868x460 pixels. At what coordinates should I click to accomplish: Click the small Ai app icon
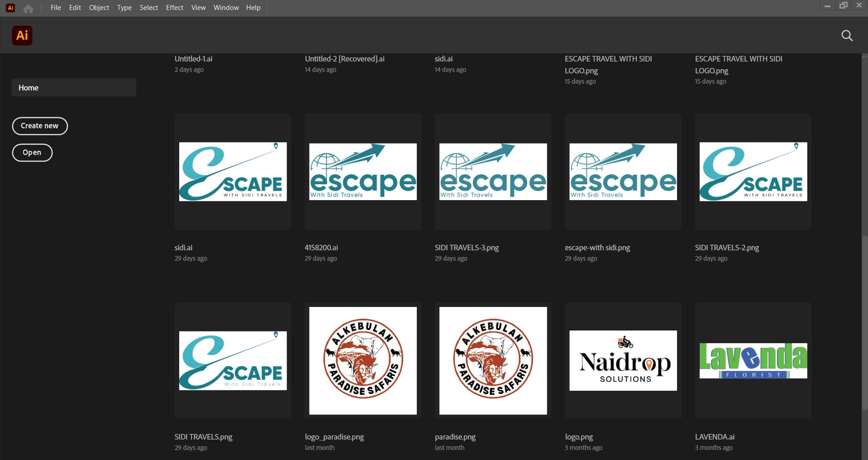(x=10, y=8)
